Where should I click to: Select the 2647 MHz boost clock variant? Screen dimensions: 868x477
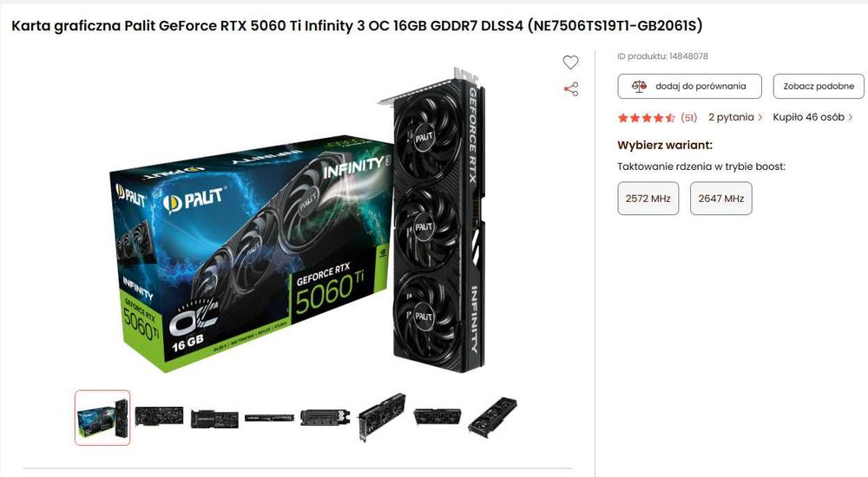point(720,198)
